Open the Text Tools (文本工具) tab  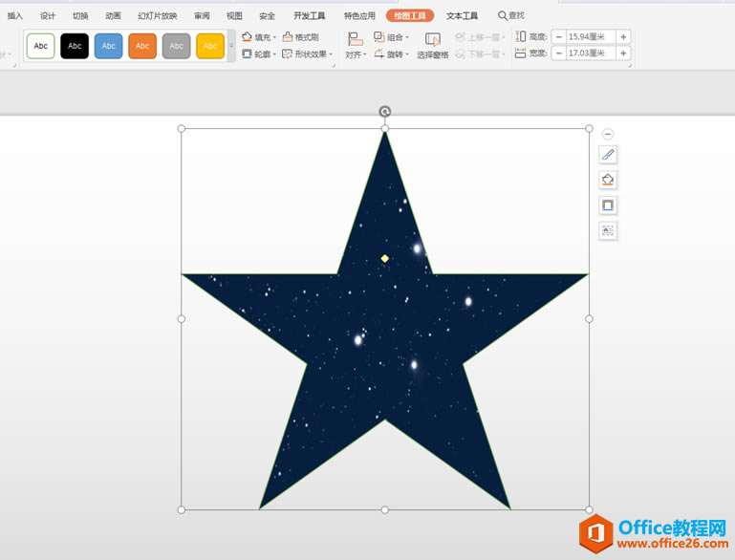[x=462, y=16]
